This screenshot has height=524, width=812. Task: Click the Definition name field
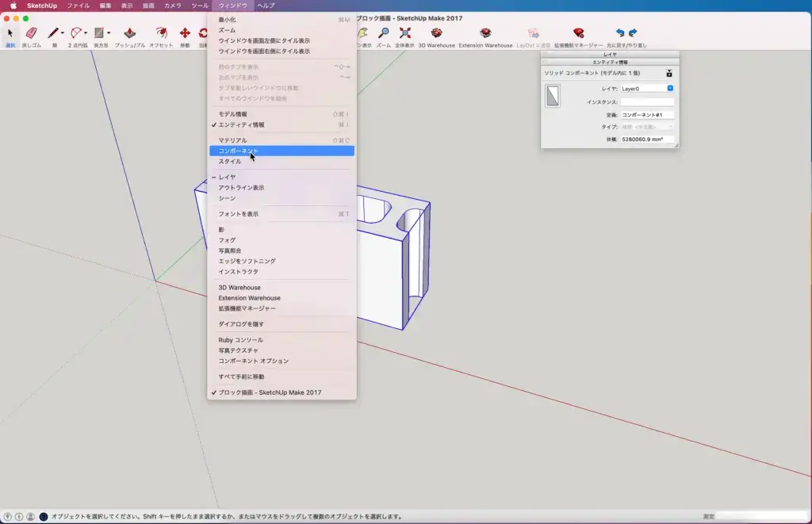click(x=647, y=115)
